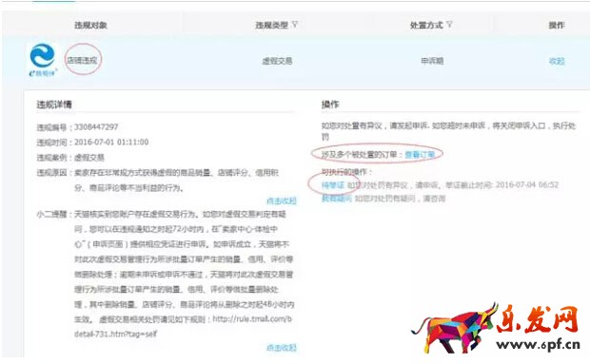This screenshot has width=590, height=364.
Task: Click the 操作 panel heading
Action: click(x=330, y=105)
